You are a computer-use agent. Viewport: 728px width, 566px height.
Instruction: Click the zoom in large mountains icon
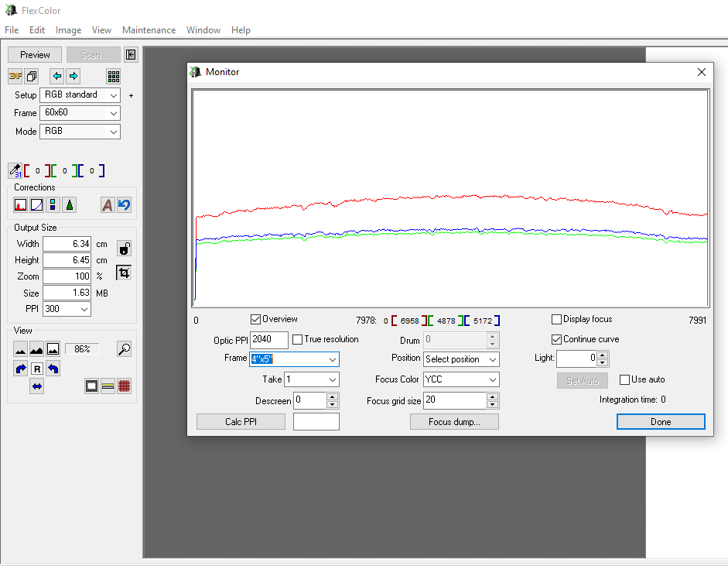pyautogui.click(x=36, y=349)
